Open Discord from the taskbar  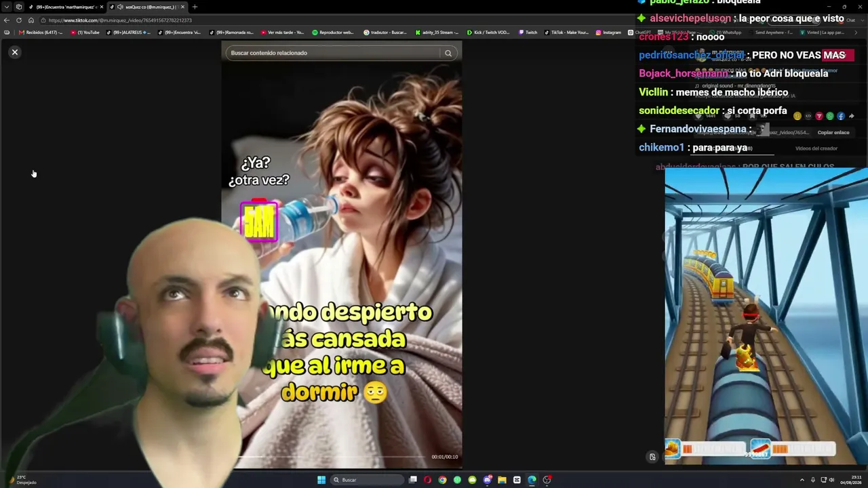click(487, 480)
